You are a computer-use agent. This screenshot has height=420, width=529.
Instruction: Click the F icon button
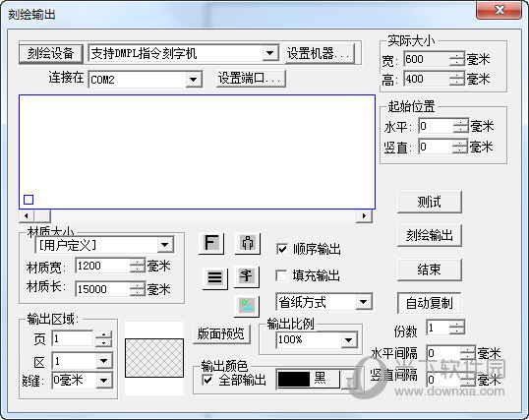tap(211, 243)
